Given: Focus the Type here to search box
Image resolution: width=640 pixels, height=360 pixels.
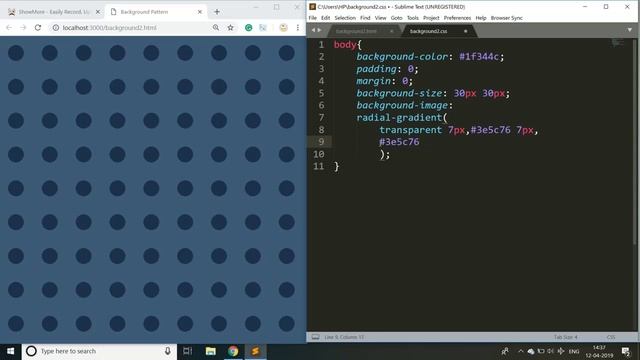Looking at the screenshot, I should (99, 351).
